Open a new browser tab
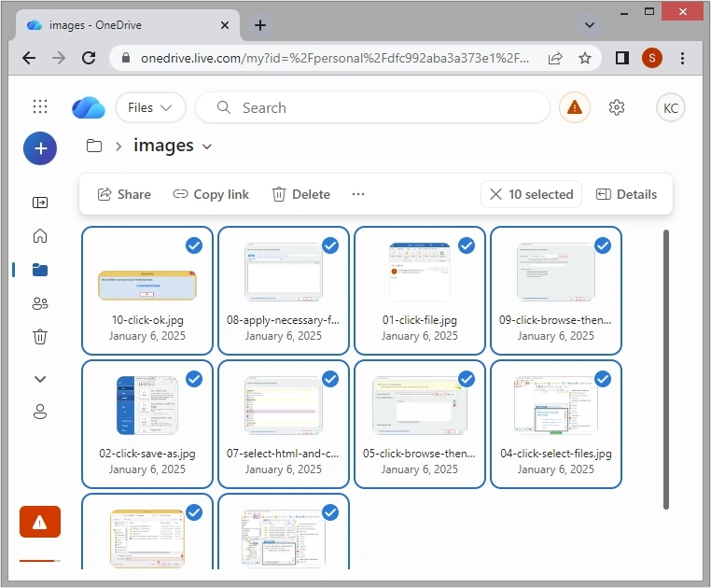Image resolution: width=711 pixels, height=588 pixels. coord(260,25)
